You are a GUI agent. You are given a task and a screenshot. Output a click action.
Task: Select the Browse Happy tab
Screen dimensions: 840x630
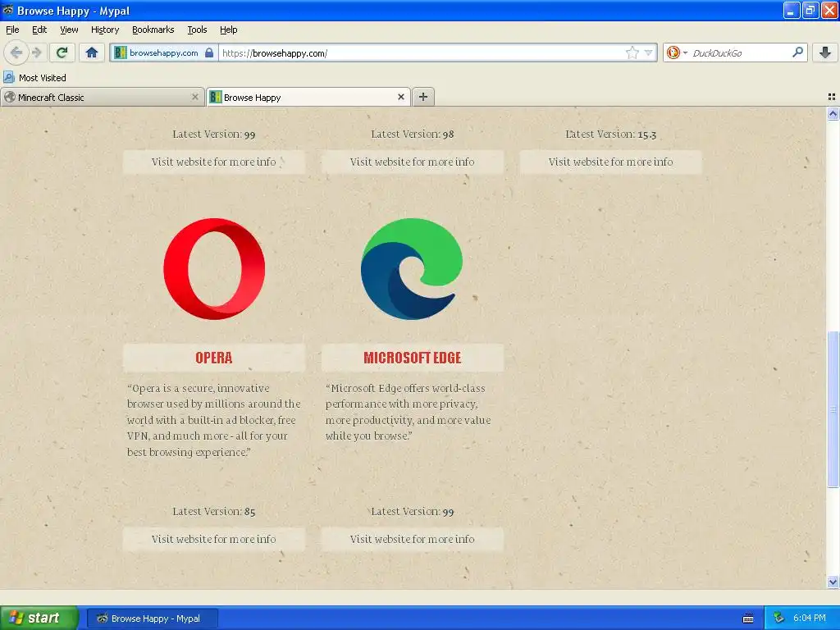308,97
